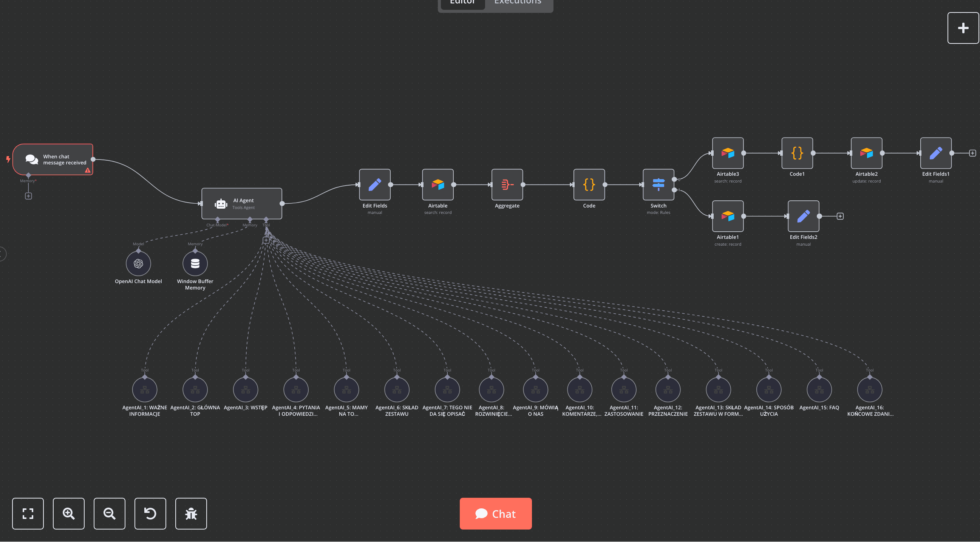The width and height of the screenshot is (980, 542).
Task: Select the Edit Fields node
Action: click(x=375, y=184)
